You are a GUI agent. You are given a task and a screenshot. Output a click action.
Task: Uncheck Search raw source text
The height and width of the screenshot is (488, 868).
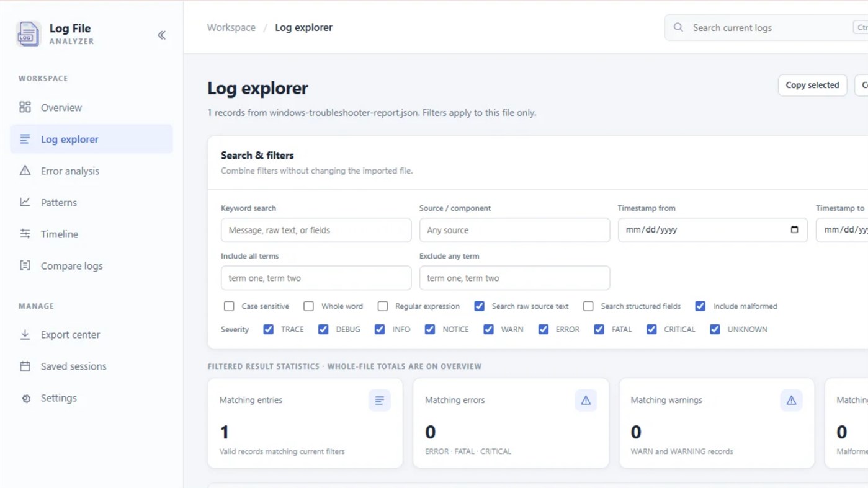tap(479, 306)
